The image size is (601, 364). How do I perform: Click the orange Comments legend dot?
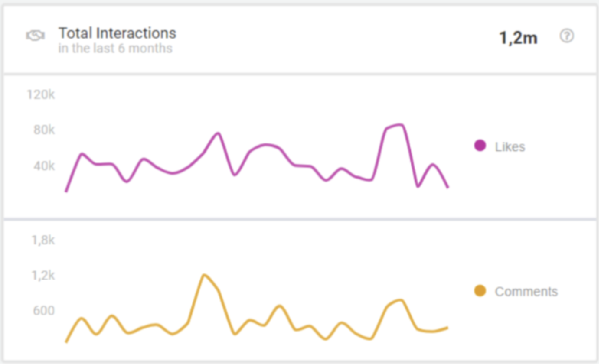coord(480,291)
